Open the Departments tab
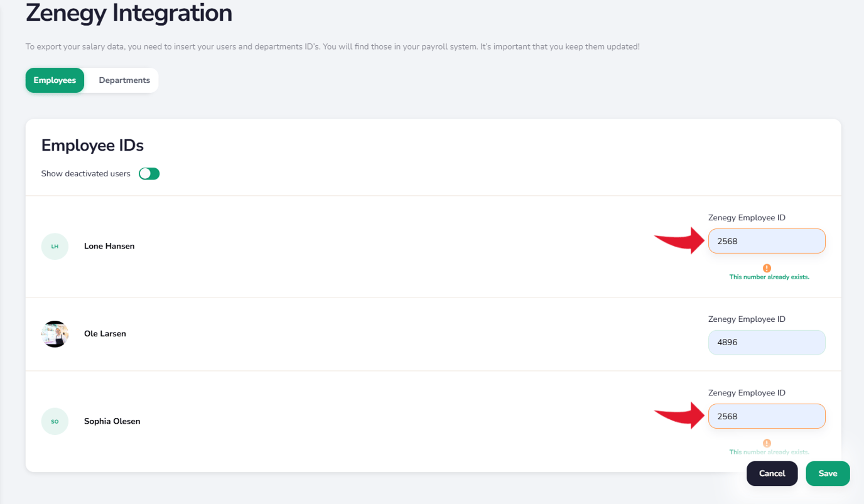Viewport: 864px width, 504px height. 124,80
